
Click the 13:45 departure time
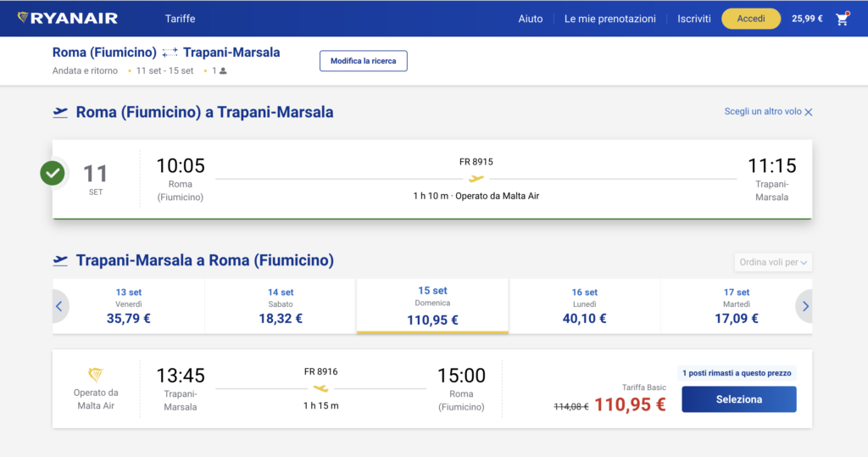pos(181,376)
